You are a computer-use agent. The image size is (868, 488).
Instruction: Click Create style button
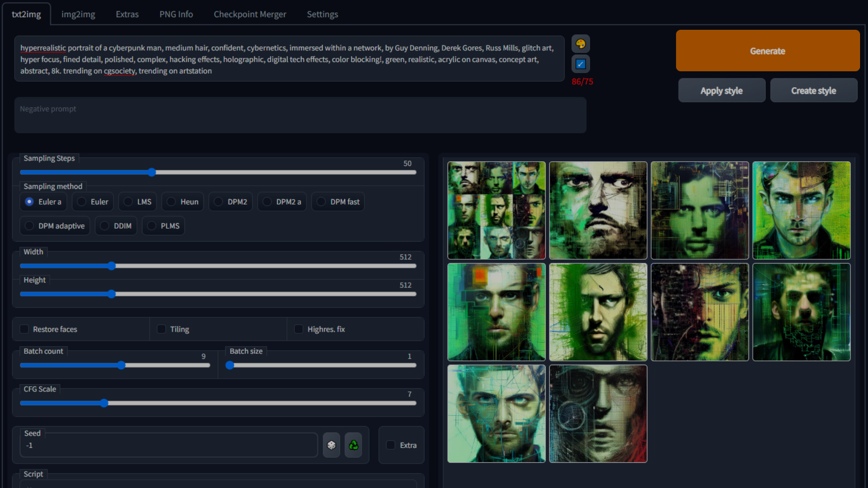point(814,90)
